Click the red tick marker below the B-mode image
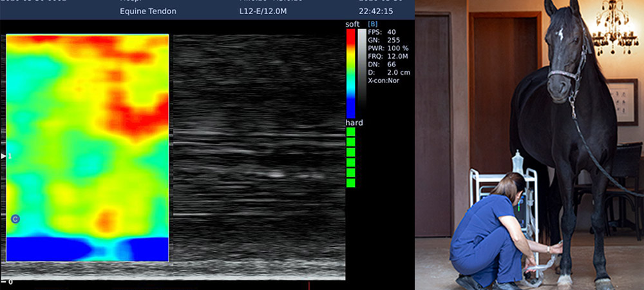This screenshot has height=290, width=644. [x=309, y=285]
